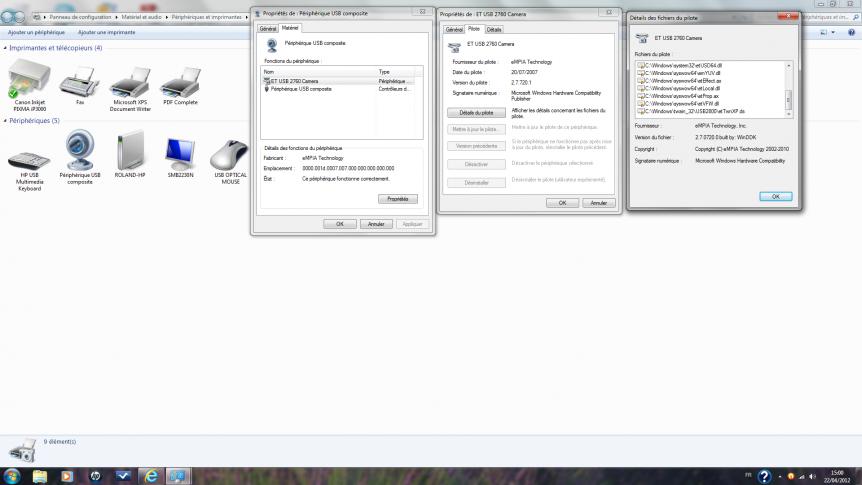Click Annuler in the ET USB 2760 Camera properties dialog
The height and width of the screenshot is (485, 862).
tap(598, 203)
